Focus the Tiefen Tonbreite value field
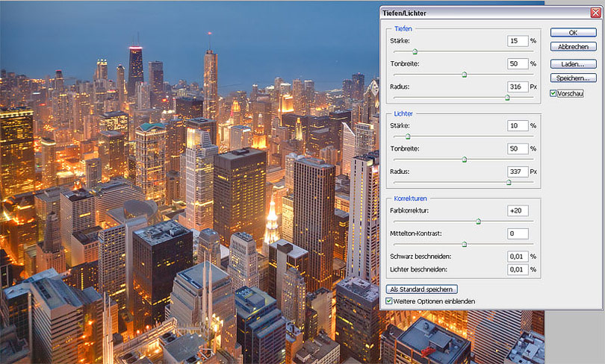Screen dimensions: 605x364 tap(518, 63)
